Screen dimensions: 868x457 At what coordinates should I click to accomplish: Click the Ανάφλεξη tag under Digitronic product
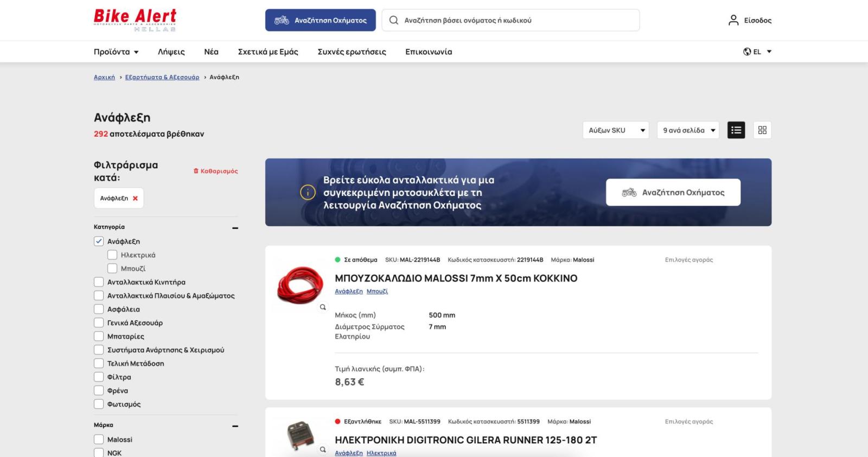click(x=349, y=453)
